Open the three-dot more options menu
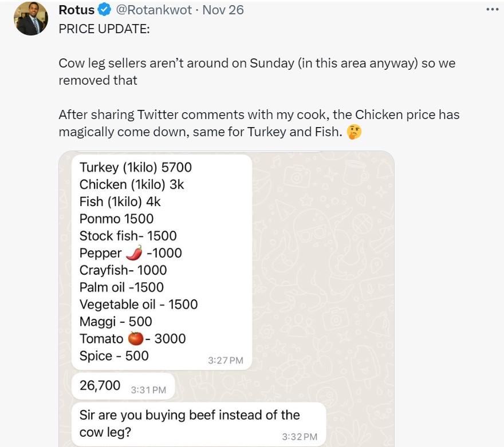The height and width of the screenshot is (447, 504). point(492,9)
